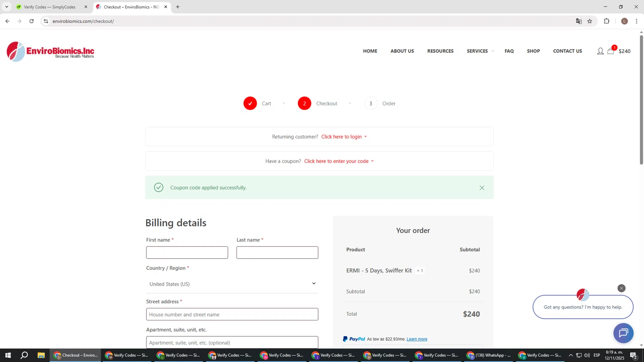Switch to Verify Codes SimplyCodes tab

51,7
